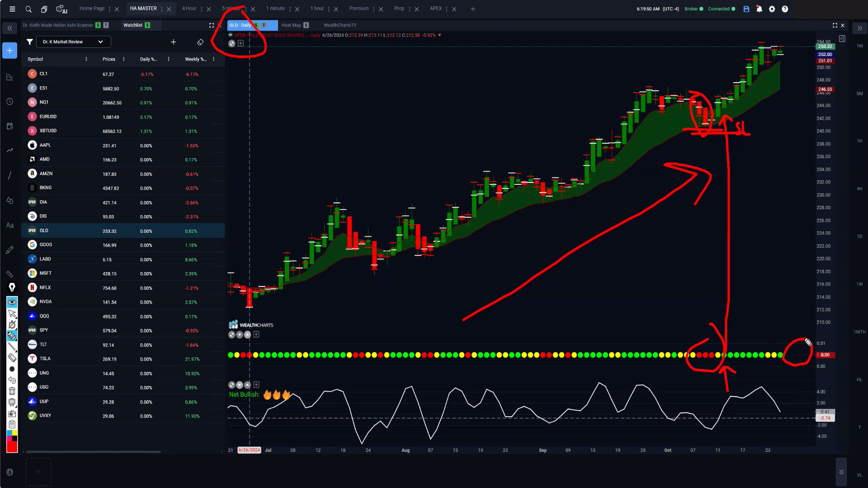868x488 pixels.
Task: Select the 1M timeframe button
Action: point(859,46)
